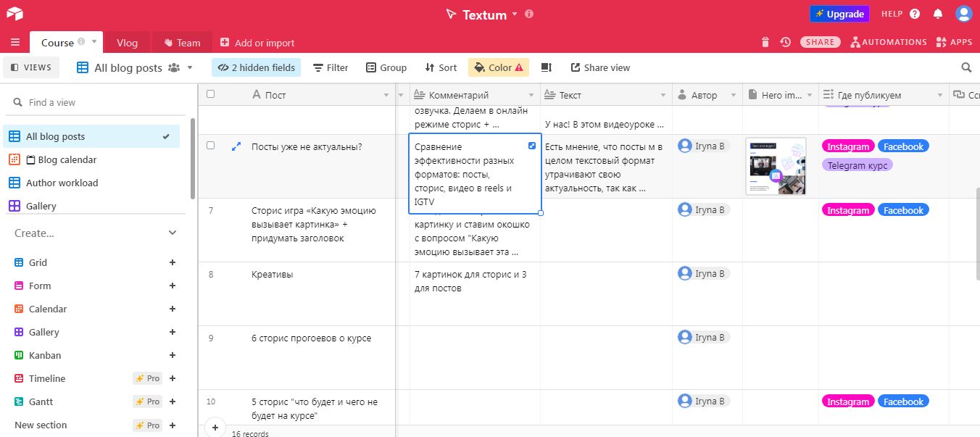Click Add or import table
980x437 pixels.
pyautogui.click(x=257, y=43)
